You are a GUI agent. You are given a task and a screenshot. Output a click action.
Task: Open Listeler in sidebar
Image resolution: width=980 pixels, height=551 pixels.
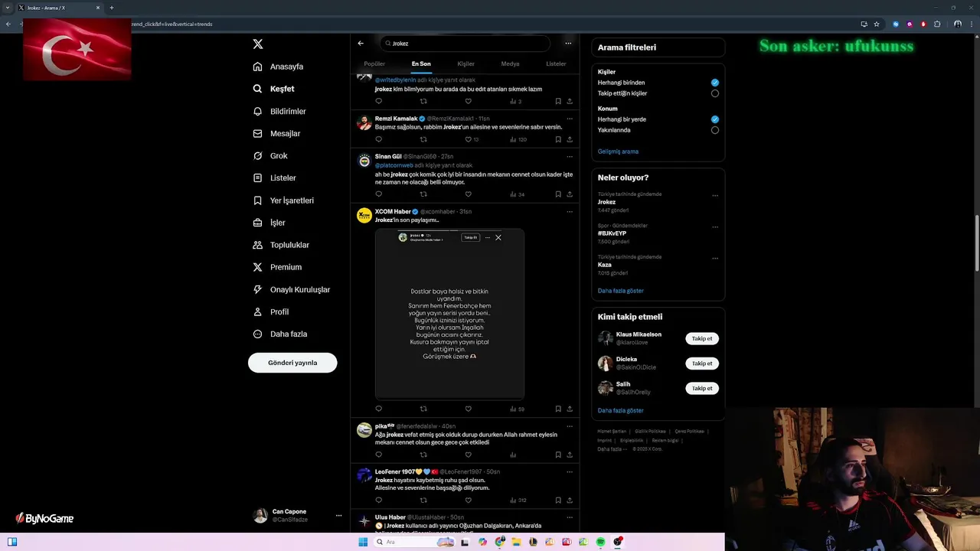click(274, 178)
